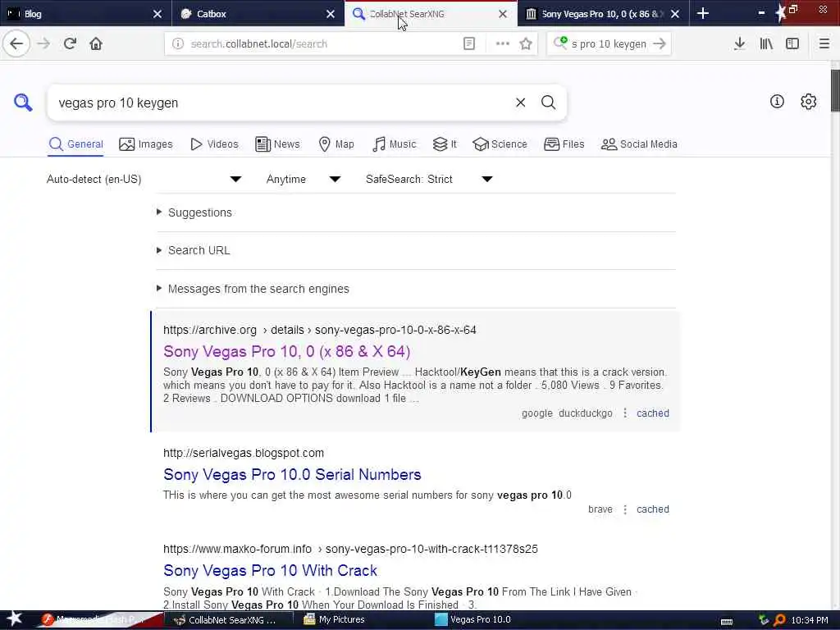Select the Images search category
This screenshot has height=630, width=840.
pyautogui.click(x=146, y=144)
